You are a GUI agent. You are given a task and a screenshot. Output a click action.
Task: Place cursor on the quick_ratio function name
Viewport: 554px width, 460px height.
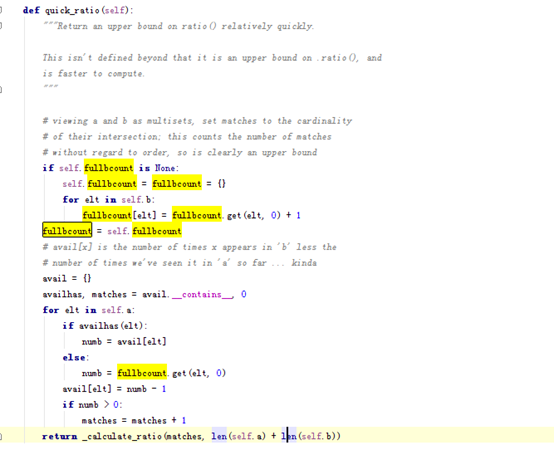pyautogui.click(x=72, y=11)
